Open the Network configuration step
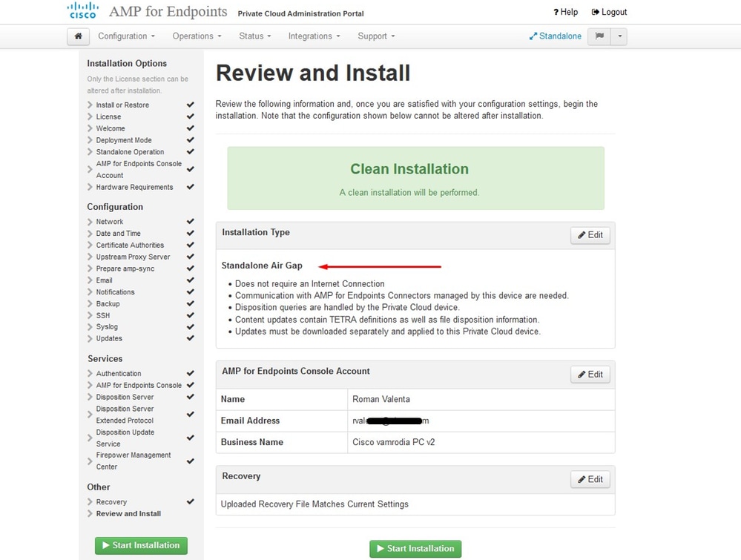Screen dimensions: 741x560 pyautogui.click(x=110, y=222)
